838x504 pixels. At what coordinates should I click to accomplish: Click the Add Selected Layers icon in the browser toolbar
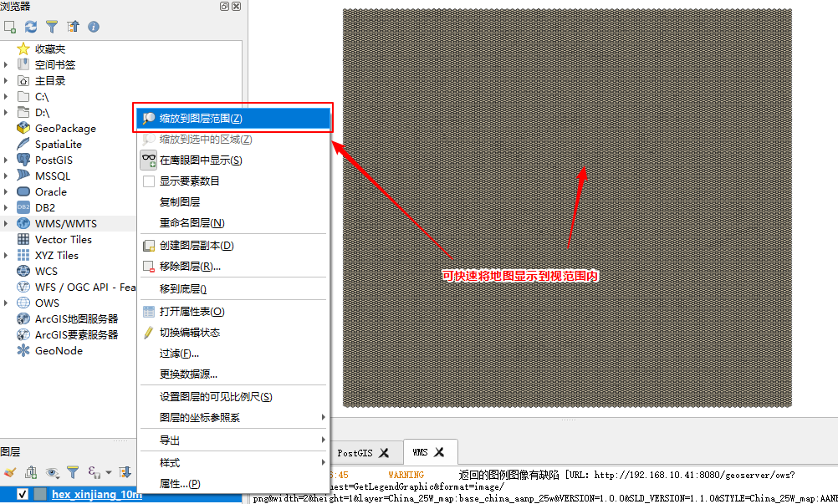(x=10, y=27)
